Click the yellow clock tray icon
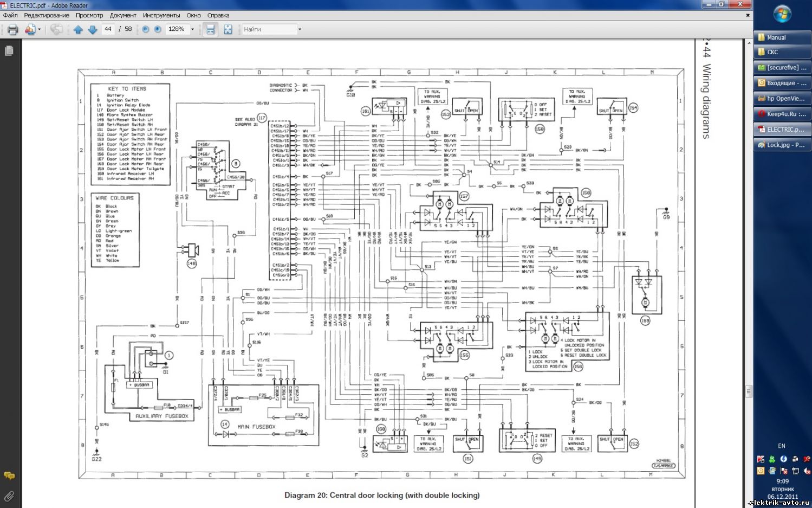 click(761, 471)
